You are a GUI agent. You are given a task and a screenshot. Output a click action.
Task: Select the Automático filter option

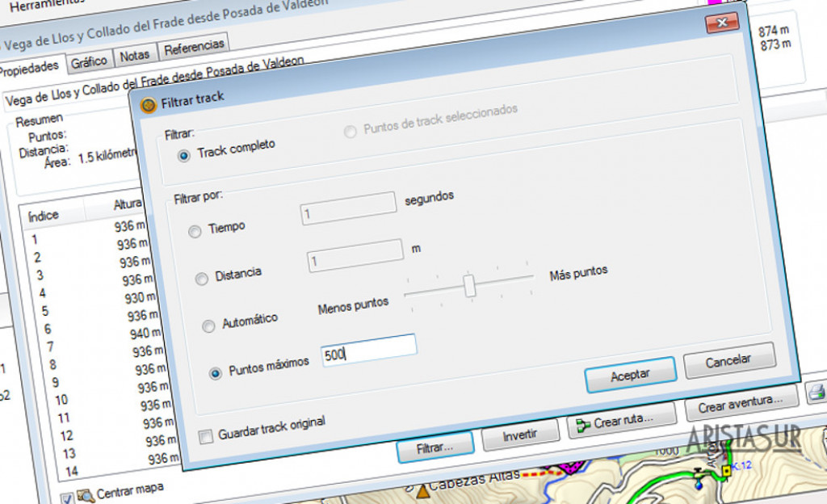(x=208, y=325)
